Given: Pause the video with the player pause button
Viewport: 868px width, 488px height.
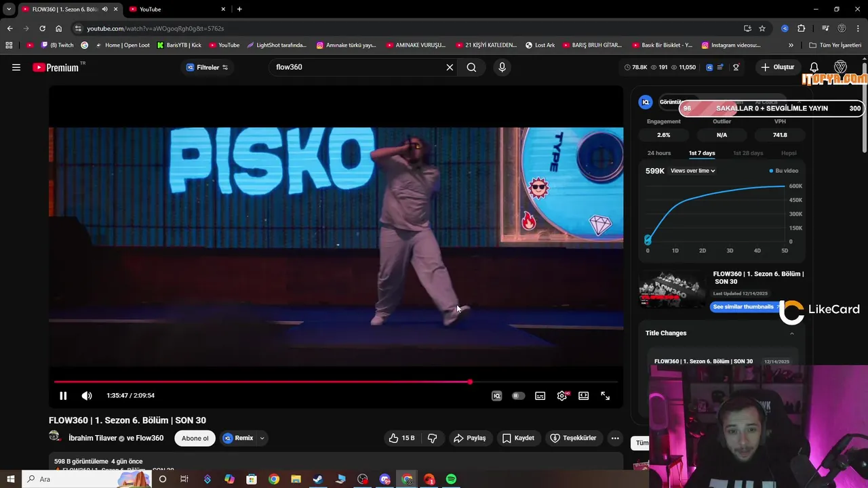Looking at the screenshot, I should 63,396.
